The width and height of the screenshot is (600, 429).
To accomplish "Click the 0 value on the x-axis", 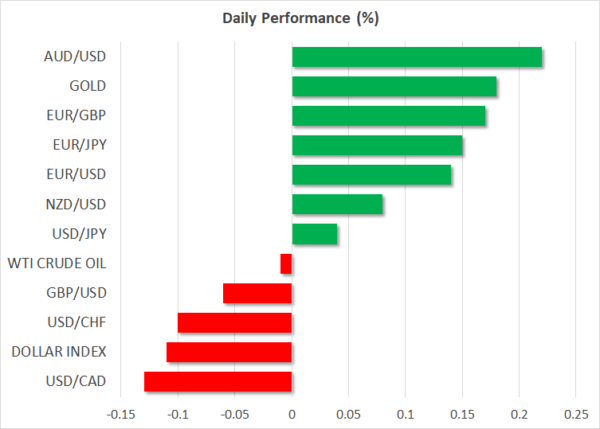I will pyautogui.click(x=291, y=413).
